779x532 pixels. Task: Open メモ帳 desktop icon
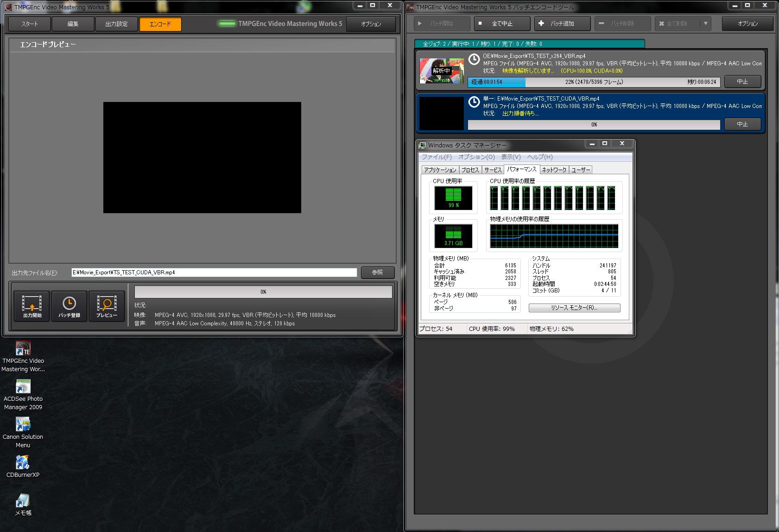tap(23, 504)
